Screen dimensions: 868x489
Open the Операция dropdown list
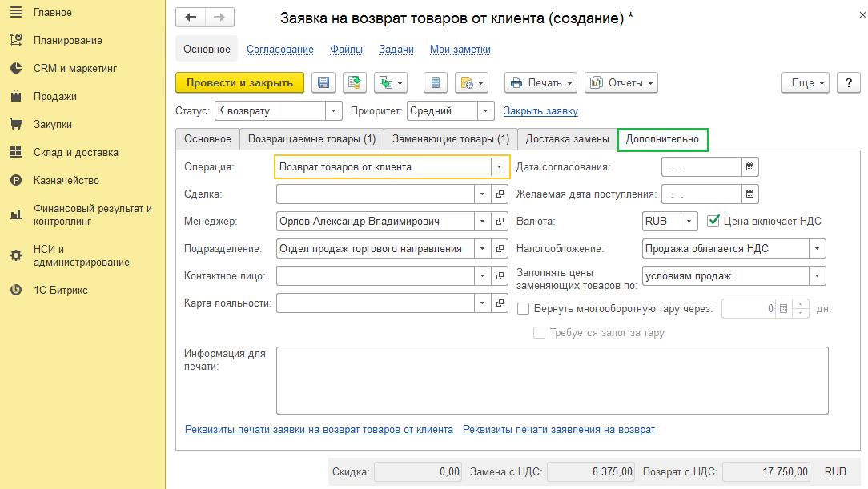(x=500, y=167)
